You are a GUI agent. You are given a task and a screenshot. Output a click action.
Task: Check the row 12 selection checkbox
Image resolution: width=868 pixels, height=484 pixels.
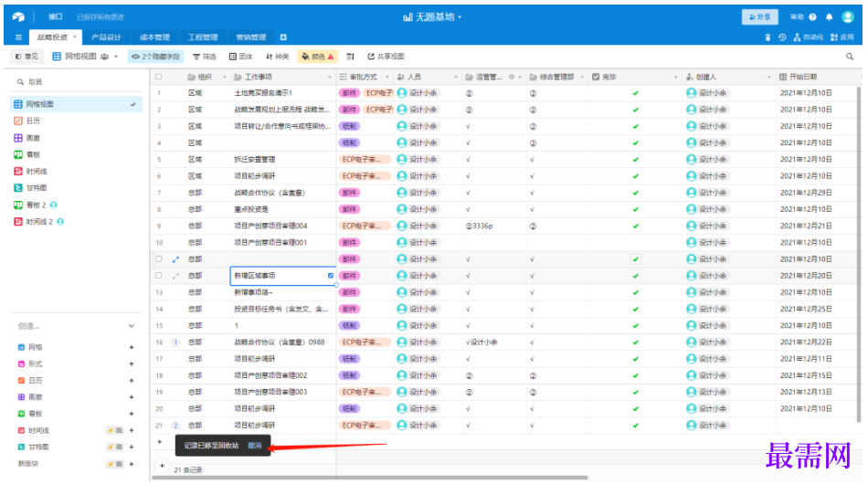tap(159, 276)
